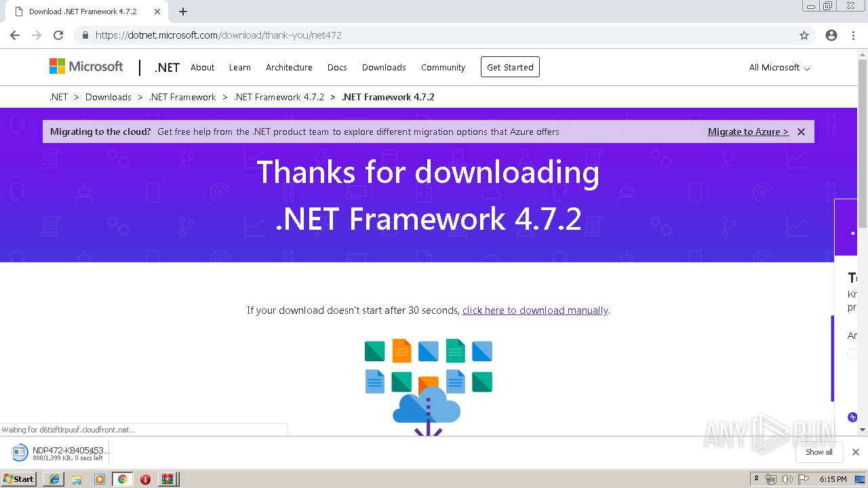Launch Internet Explorer from the taskbar

click(x=54, y=479)
